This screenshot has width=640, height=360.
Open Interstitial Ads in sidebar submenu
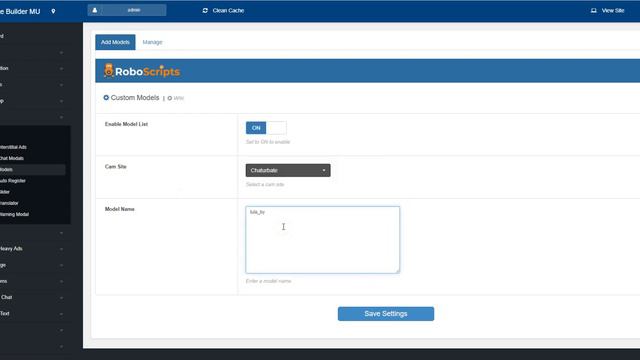(13, 147)
